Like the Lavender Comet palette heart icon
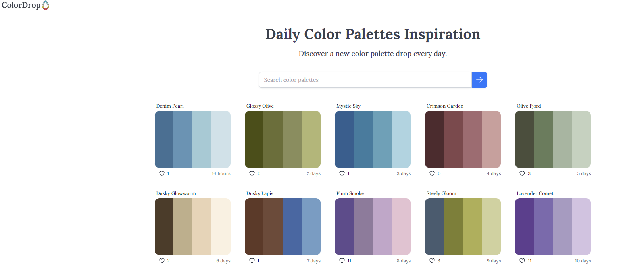This screenshot has height=266, width=644. point(522,261)
